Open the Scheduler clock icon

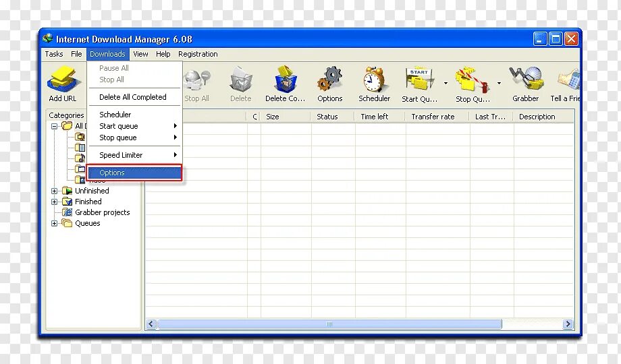point(374,79)
